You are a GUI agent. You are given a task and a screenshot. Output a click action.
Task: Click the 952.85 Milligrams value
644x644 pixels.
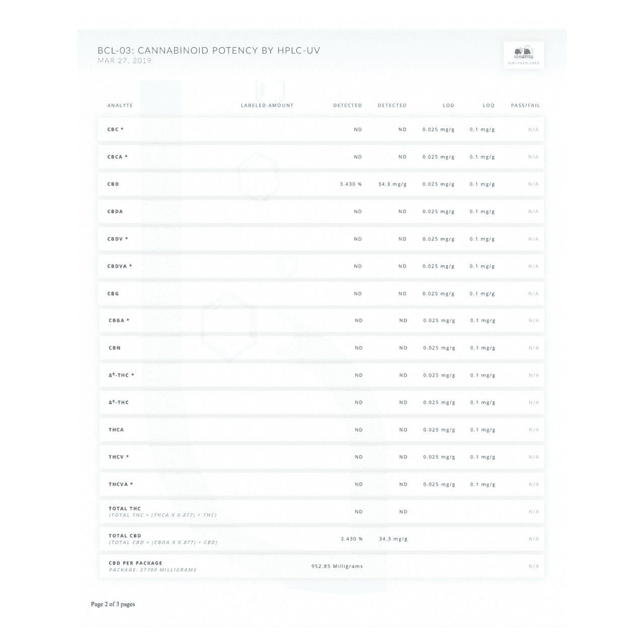click(x=337, y=567)
